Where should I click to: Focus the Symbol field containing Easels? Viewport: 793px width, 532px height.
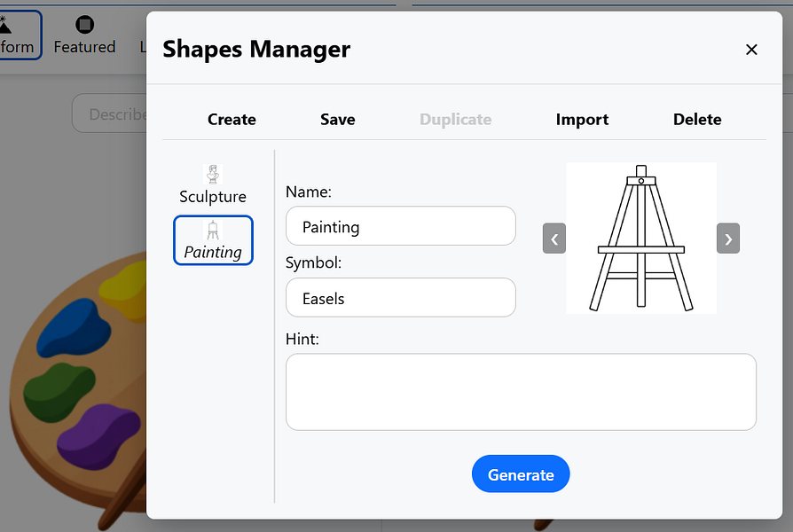click(401, 297)
